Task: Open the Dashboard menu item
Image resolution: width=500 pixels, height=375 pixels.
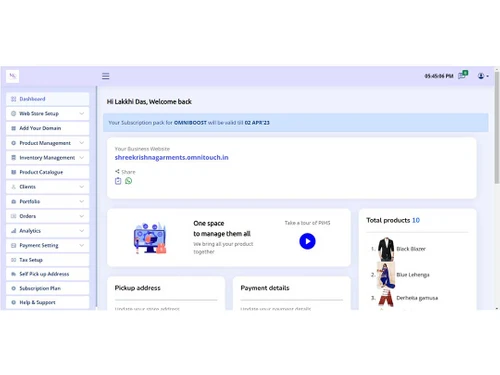Action: [48, 99]
